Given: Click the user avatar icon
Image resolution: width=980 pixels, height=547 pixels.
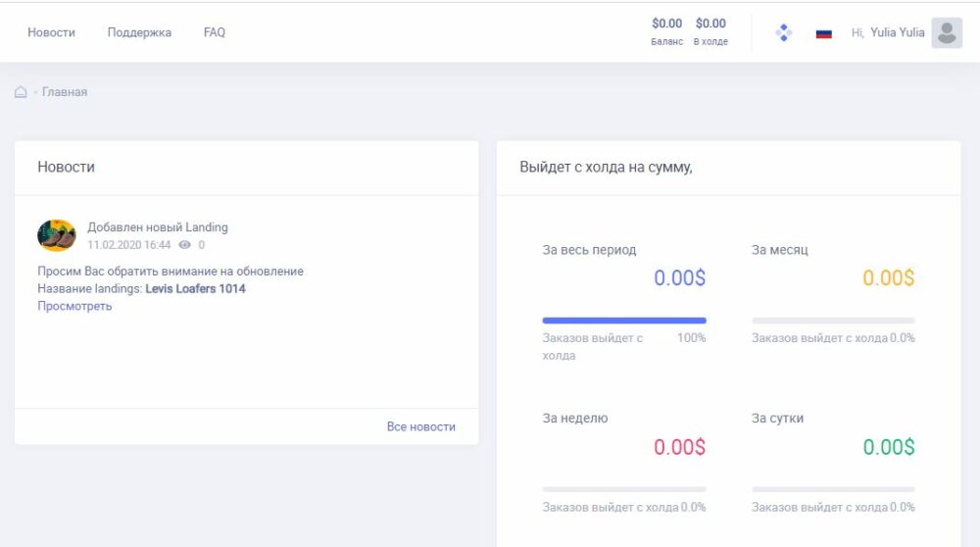Looking at the screenshot, I should click(946, 32).
